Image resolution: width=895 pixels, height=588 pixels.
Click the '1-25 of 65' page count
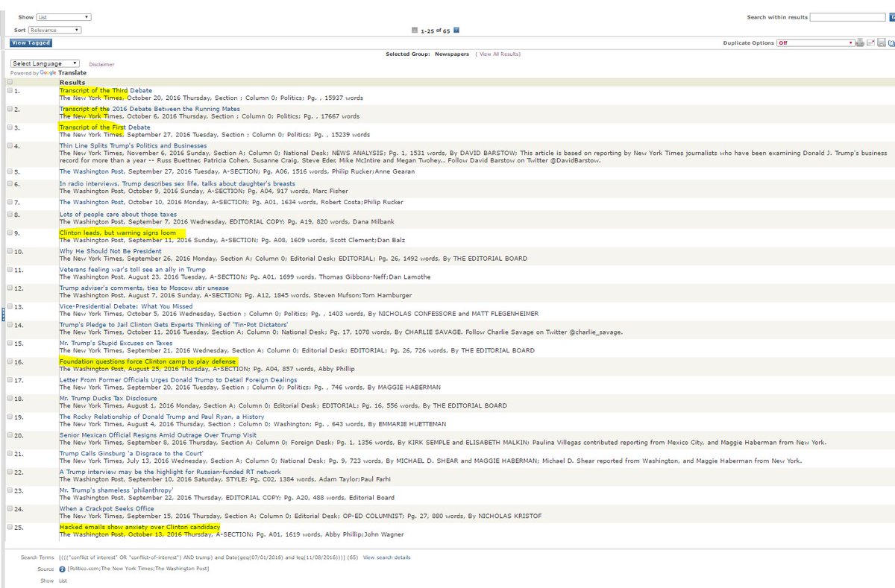[x=436, y=31]
